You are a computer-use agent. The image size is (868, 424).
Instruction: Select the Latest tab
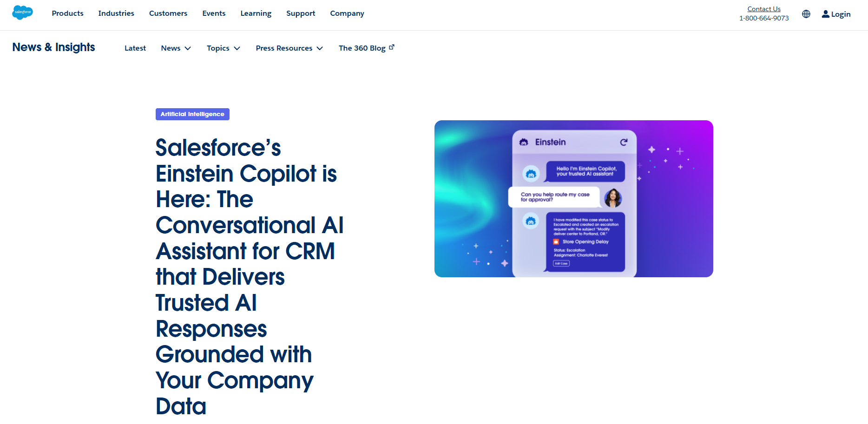tap(135, 48)
